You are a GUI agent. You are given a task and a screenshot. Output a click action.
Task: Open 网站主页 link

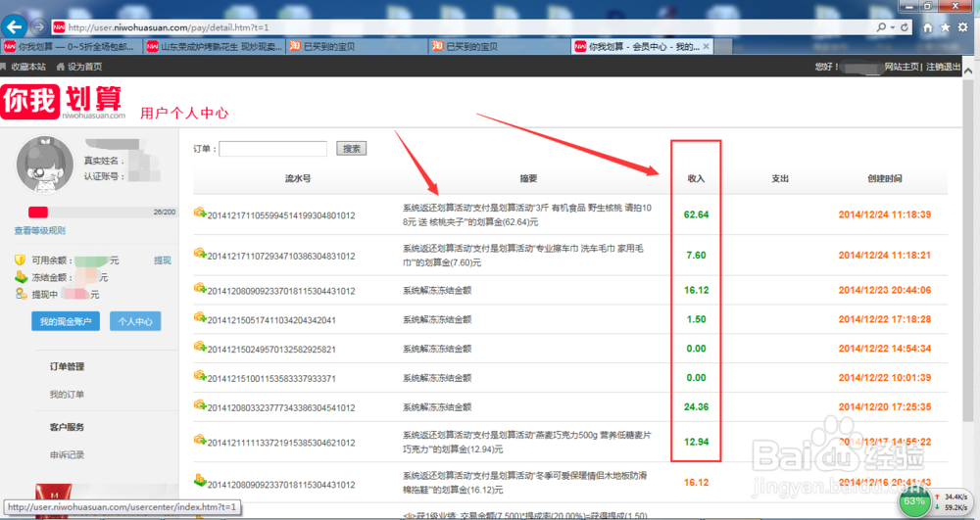pyautogui.click(x=902, y=67)
